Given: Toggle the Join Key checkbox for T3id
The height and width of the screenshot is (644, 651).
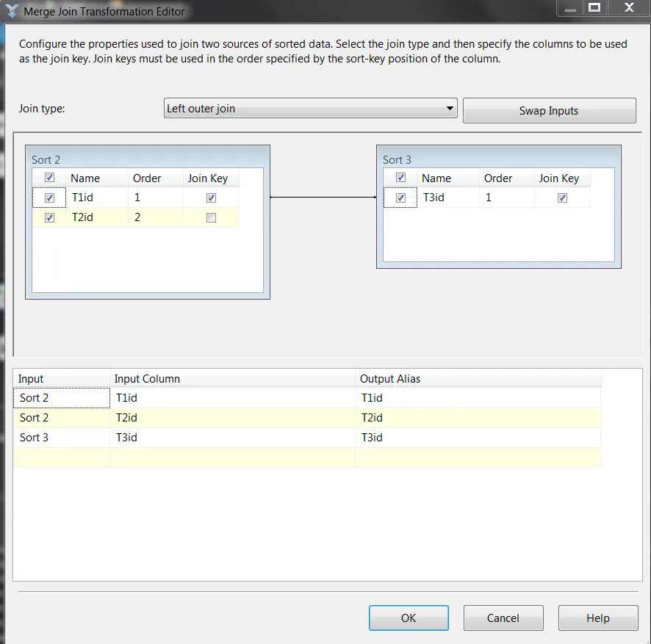Looking at the screenshot, I should [562, 198].
